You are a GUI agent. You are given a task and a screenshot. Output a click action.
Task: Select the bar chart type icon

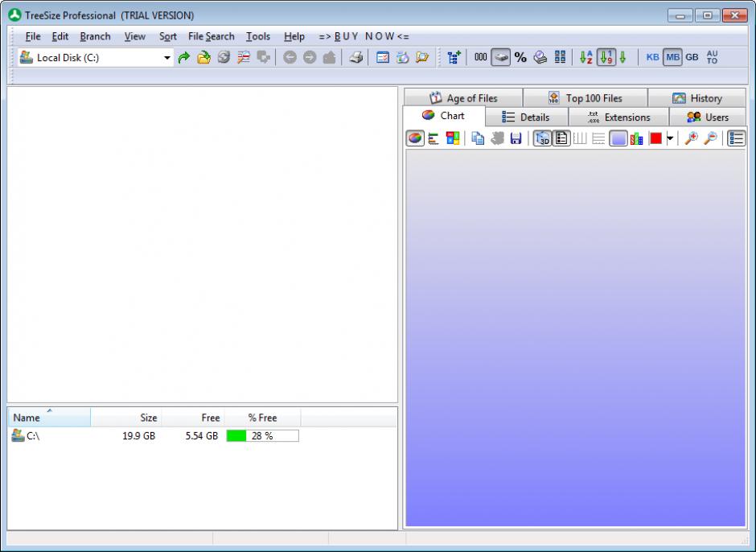[x=433, y=138]
